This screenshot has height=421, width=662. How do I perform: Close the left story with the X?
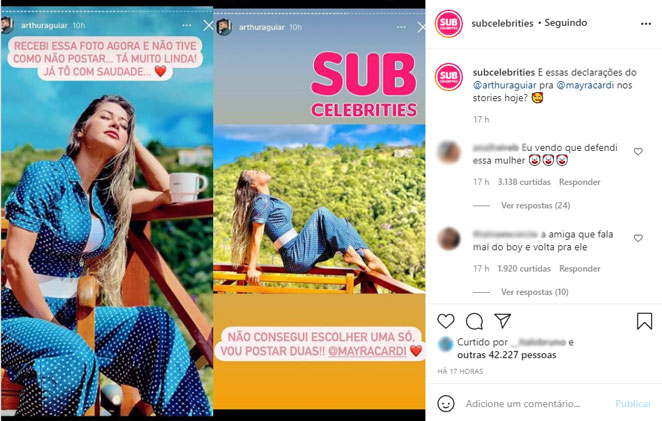click(x=208, y=26)
